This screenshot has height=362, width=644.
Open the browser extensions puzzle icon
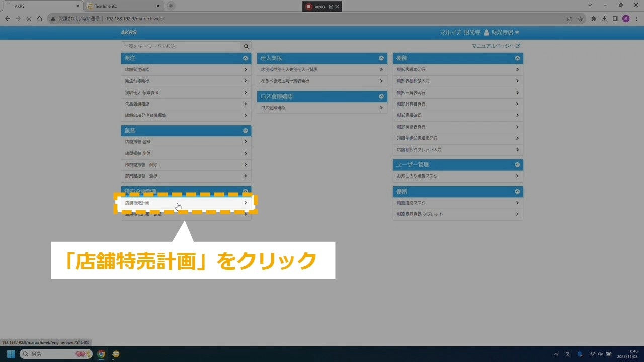(594, 19)
